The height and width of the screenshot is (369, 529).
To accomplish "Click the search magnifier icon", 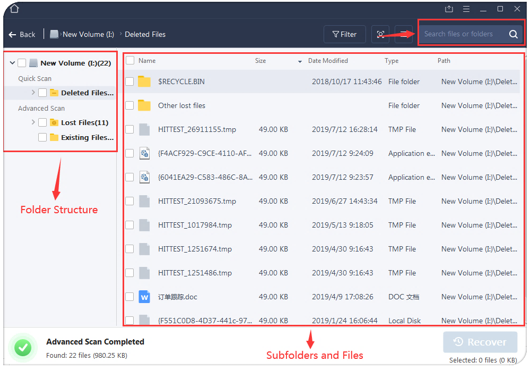I will [513, 34].
